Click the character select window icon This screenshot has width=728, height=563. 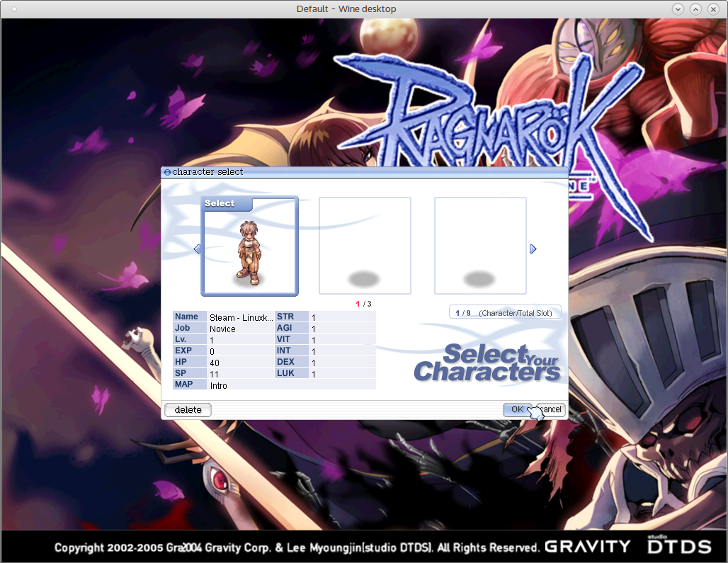pos(167,172)
